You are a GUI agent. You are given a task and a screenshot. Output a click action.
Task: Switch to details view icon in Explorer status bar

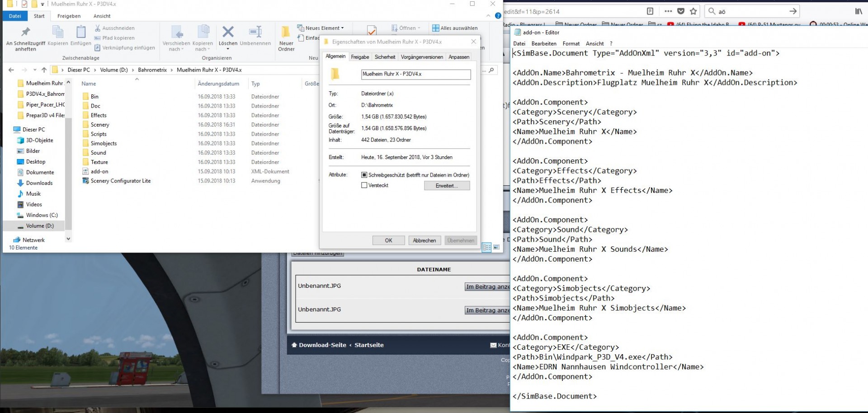pos(486,247)
